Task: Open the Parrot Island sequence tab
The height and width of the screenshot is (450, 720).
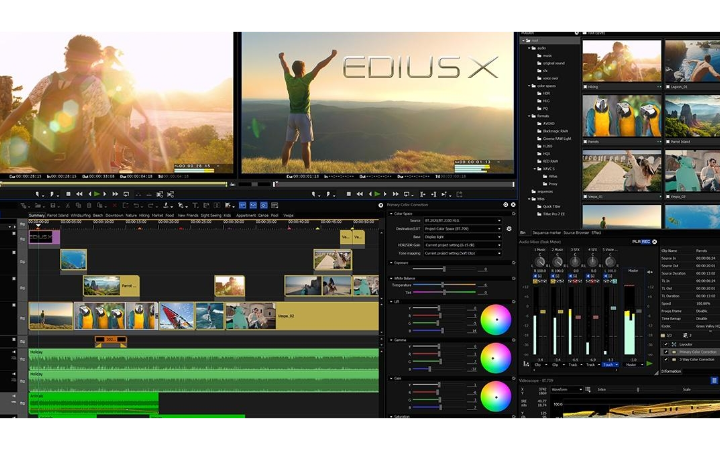Action: pos(57,214)
